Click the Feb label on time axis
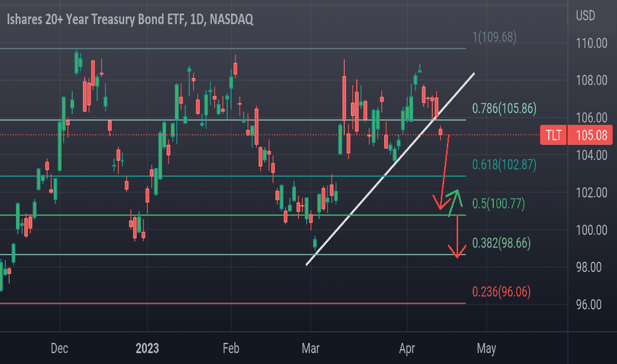The image size is (617, 364). point(231,348)
